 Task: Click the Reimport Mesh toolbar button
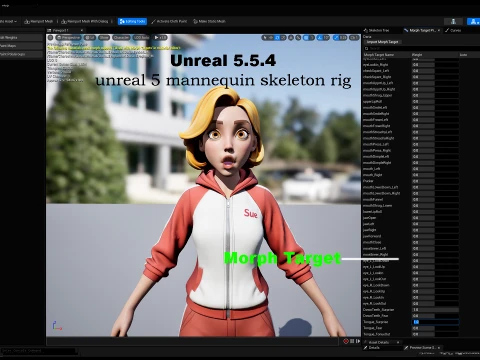tap(39, 21)
